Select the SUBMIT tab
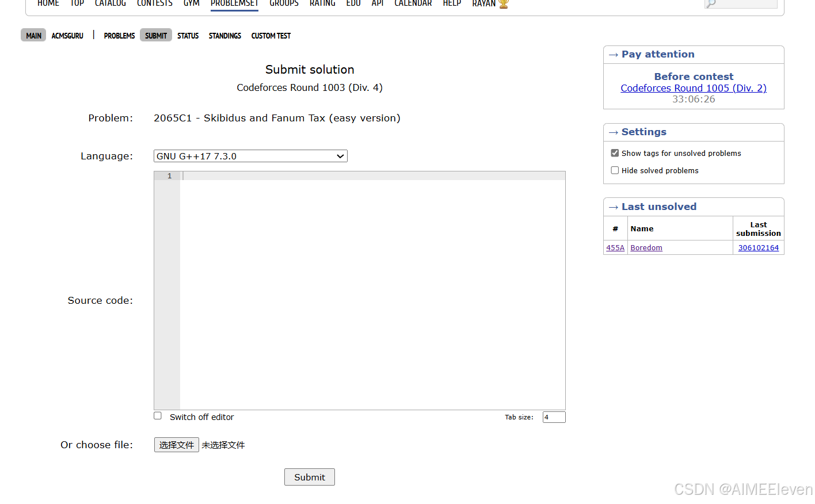 coord(156,36)
